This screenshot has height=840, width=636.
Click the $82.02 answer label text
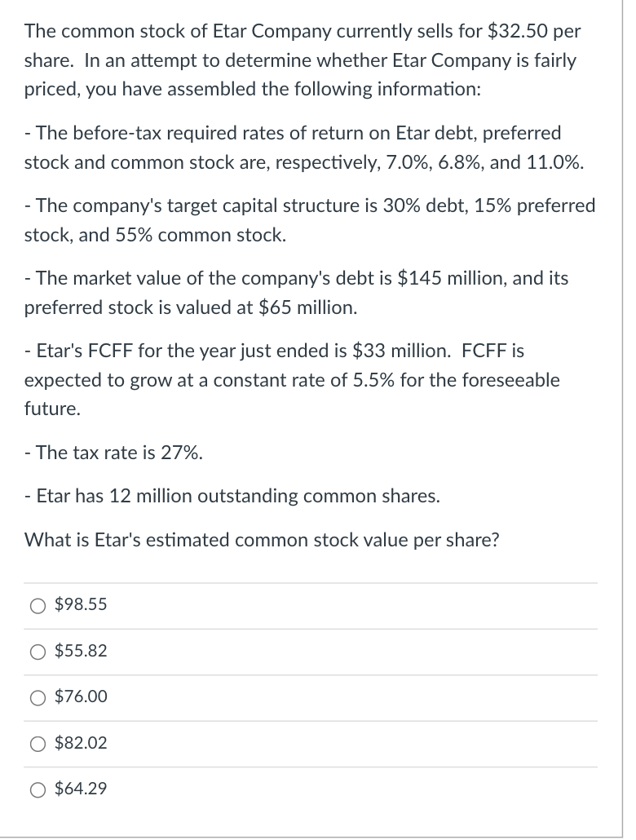tap(81, 744)
